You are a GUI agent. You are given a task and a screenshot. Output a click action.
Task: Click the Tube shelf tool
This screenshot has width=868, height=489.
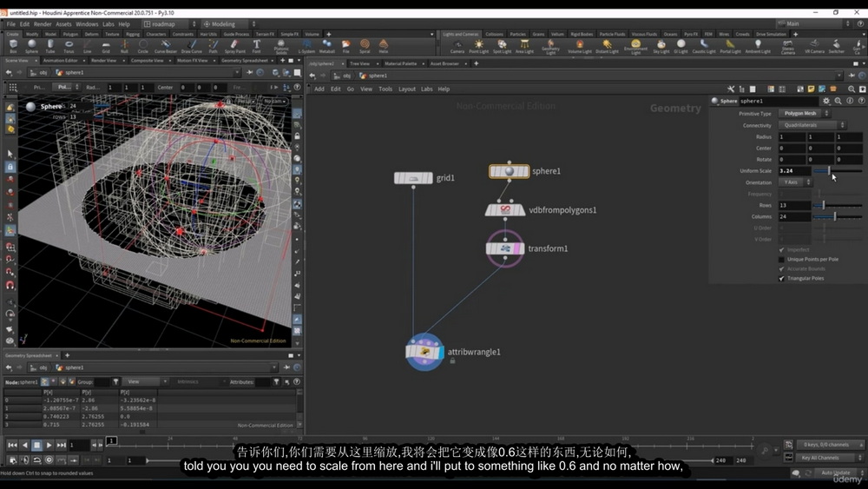[50, 46]
